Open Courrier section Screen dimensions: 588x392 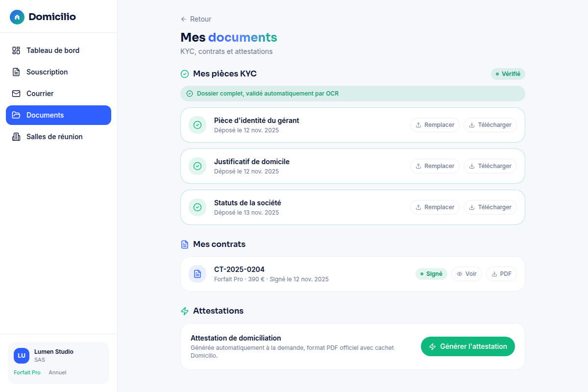pos(58,94)
